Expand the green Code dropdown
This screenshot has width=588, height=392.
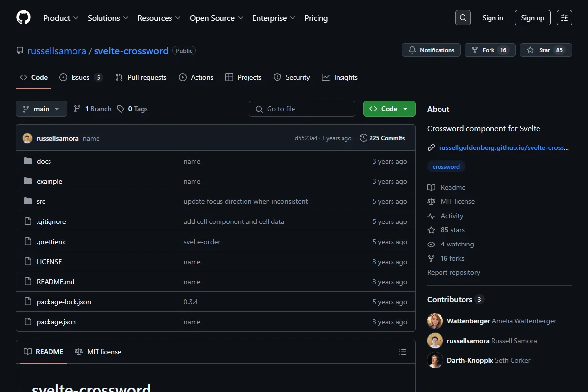(x=389, y=109)
